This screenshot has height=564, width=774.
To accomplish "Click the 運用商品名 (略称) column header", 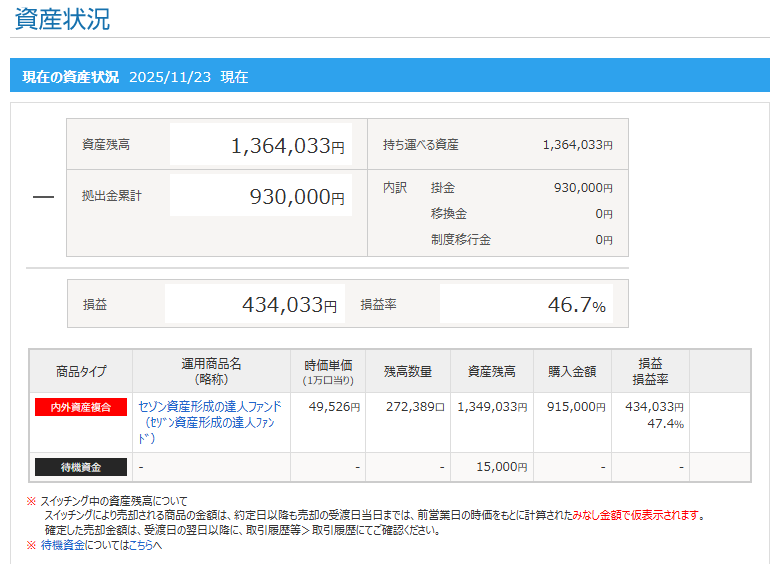I will 211,371.
